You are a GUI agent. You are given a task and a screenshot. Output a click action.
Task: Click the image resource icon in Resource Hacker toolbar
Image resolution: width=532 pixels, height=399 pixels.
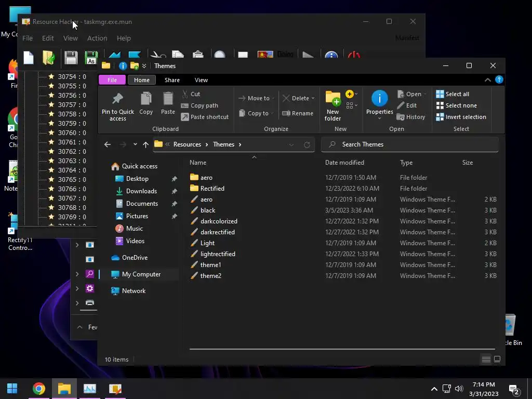point(265,54)
